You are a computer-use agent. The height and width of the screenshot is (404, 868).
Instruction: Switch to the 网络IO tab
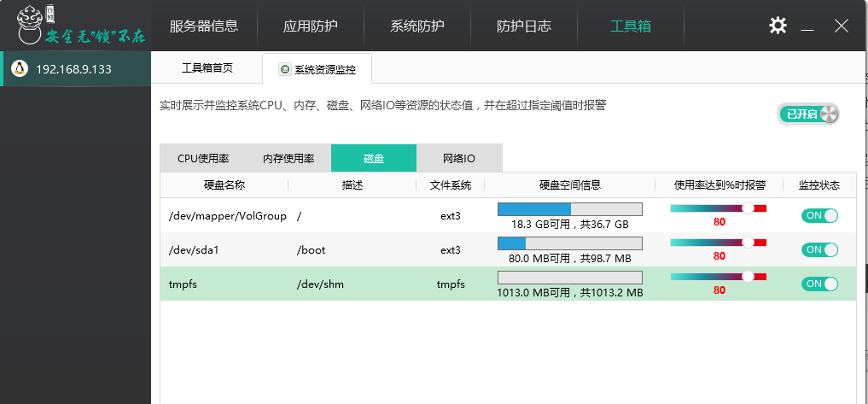pos(459,159)
